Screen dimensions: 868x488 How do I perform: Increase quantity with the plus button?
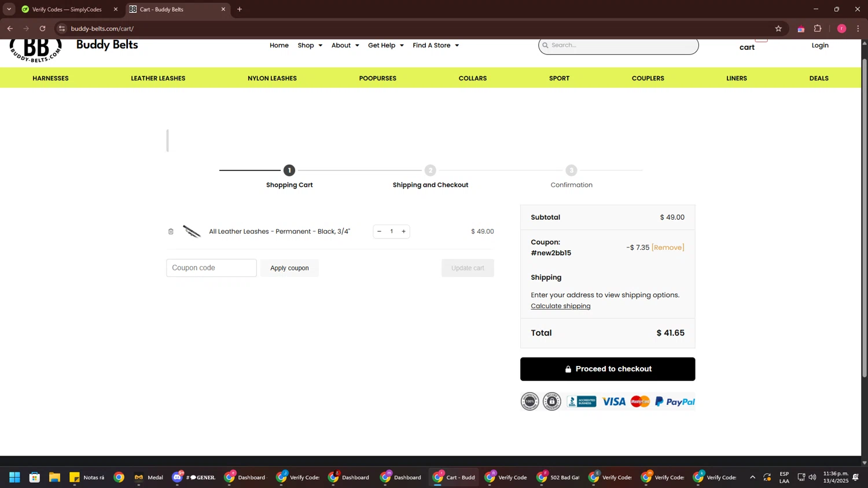404,231
